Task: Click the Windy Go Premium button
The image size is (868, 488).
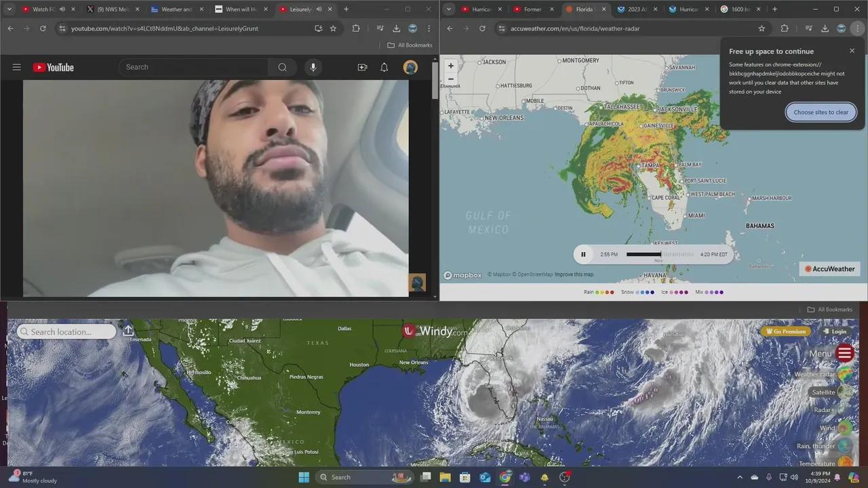Action: (786, 331)
